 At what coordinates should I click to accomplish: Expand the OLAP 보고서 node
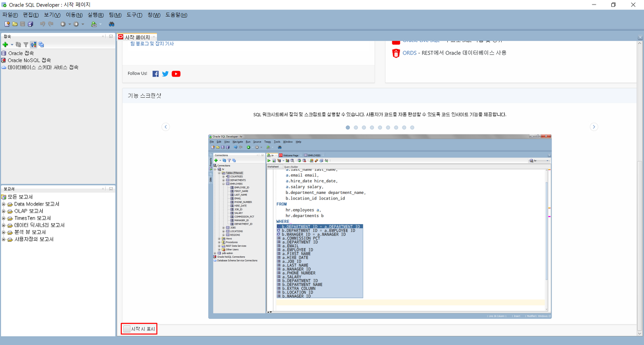(x=4, y=211)
